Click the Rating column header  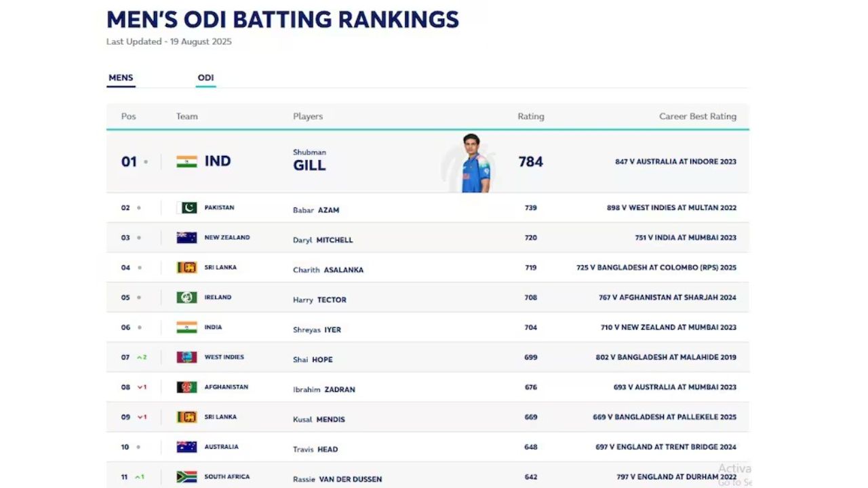[530, 116]
